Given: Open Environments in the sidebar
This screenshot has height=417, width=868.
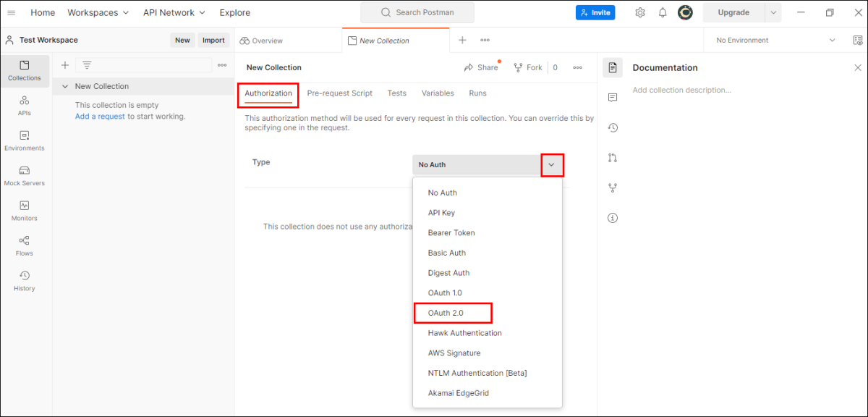Looking at the screenshot, I should tap(25, 140).
